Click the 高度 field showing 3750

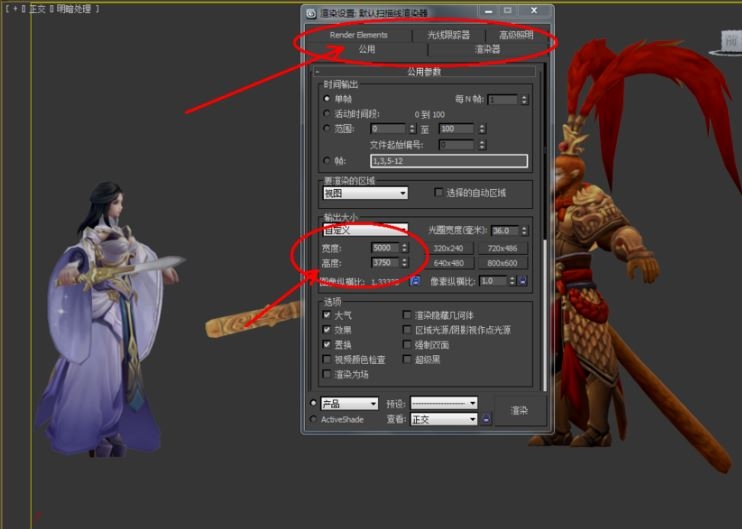click(386, 262)
